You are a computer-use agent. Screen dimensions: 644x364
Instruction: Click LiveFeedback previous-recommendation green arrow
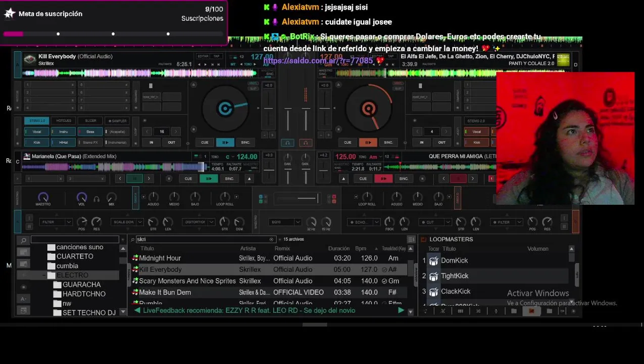tap(137, 310)
